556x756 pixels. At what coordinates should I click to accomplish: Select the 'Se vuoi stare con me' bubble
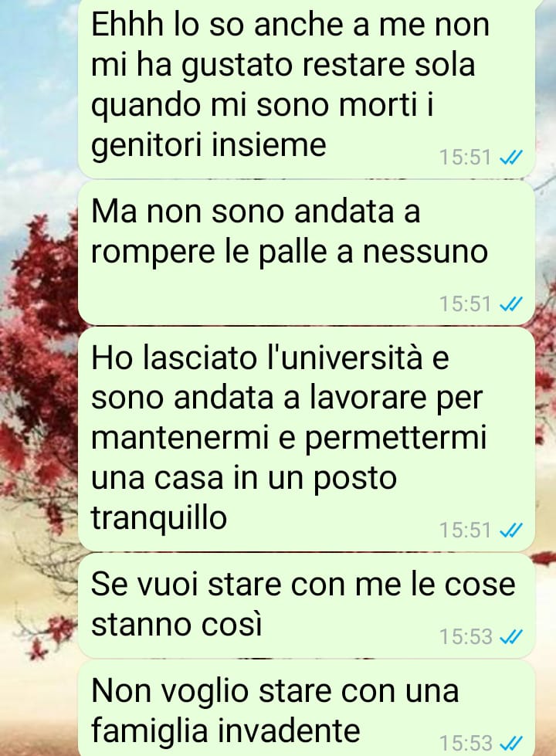(x=307, y=605)
